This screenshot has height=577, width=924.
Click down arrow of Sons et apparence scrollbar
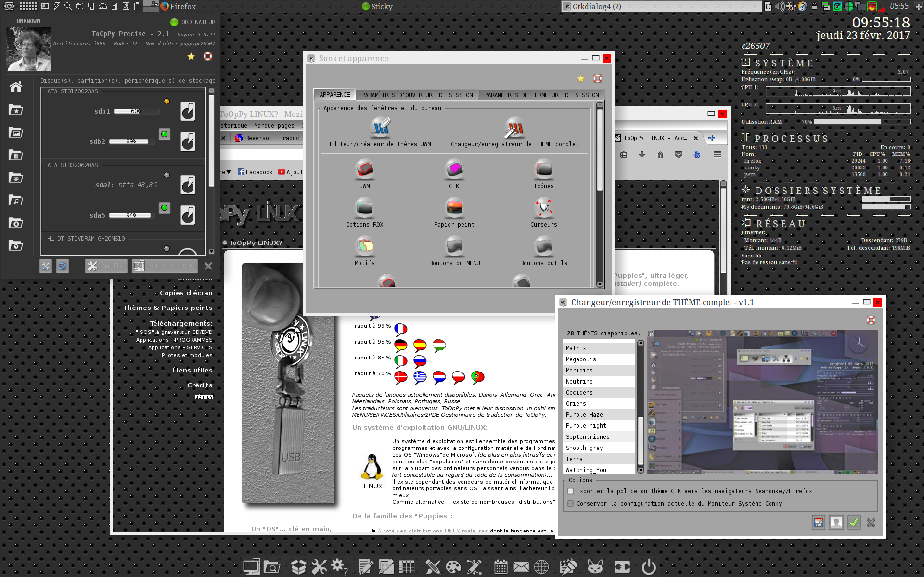(x=600, y=284)
